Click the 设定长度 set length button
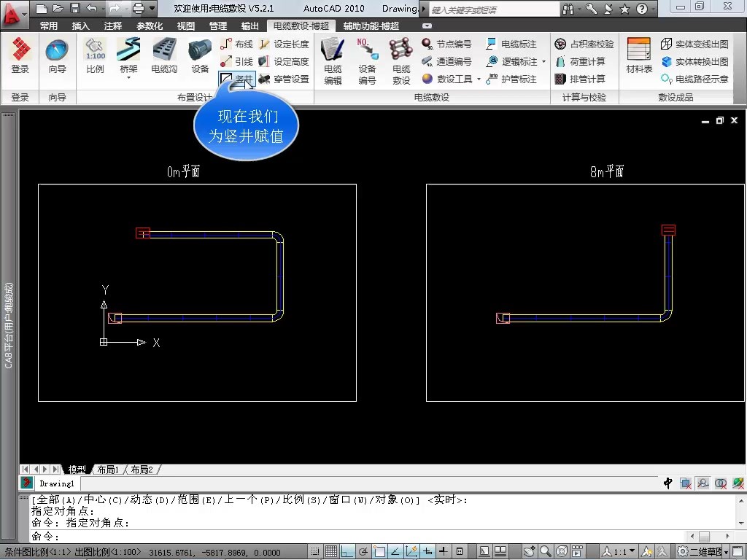 pos(284,44)
